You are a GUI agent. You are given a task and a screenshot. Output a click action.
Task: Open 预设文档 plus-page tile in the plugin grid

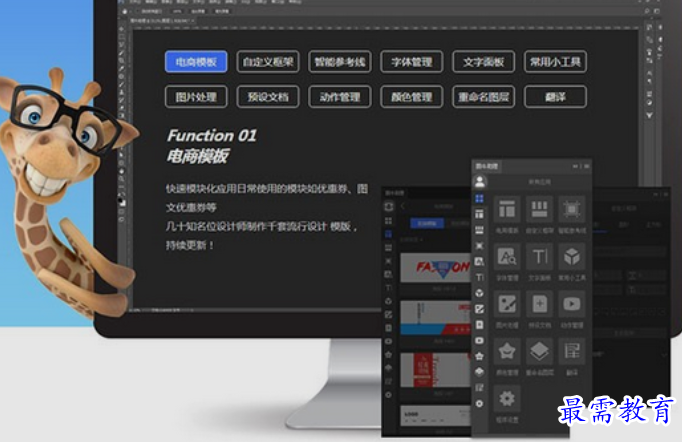pos(539,304)
